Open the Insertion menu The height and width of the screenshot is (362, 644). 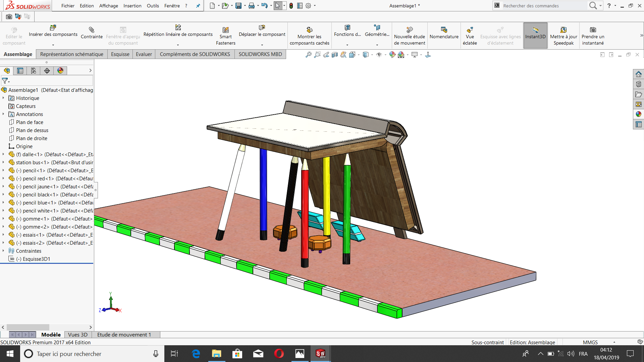pyautogui.click(x=132, y=6)
